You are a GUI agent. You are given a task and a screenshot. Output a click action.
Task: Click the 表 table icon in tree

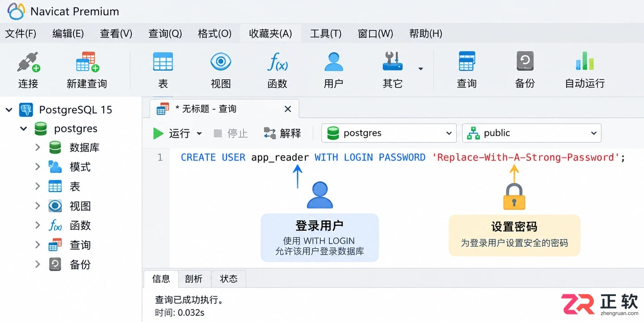pyautogui.click(x=55, y=186)
